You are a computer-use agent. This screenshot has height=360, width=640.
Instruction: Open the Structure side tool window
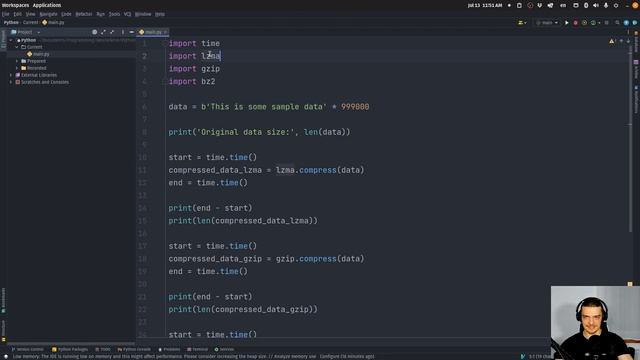(3, 331)
